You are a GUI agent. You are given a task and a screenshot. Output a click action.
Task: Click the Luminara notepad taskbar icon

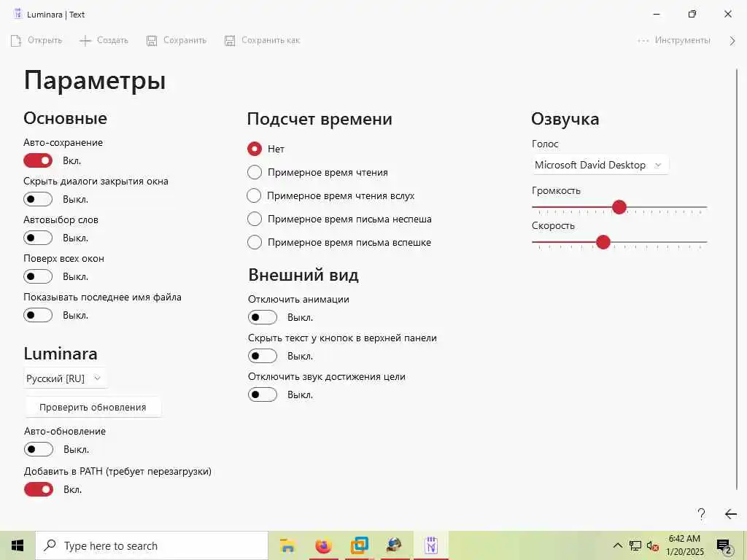point(431,545)
